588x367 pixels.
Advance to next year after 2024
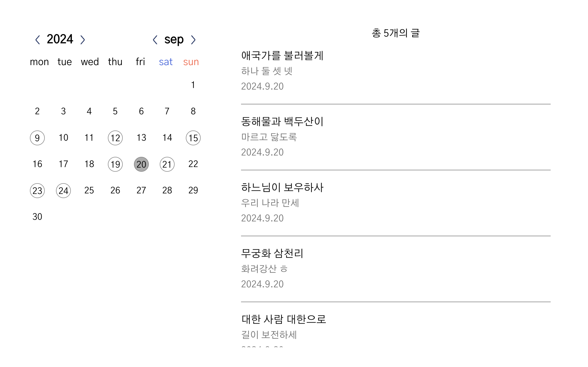tap(83, 40)
